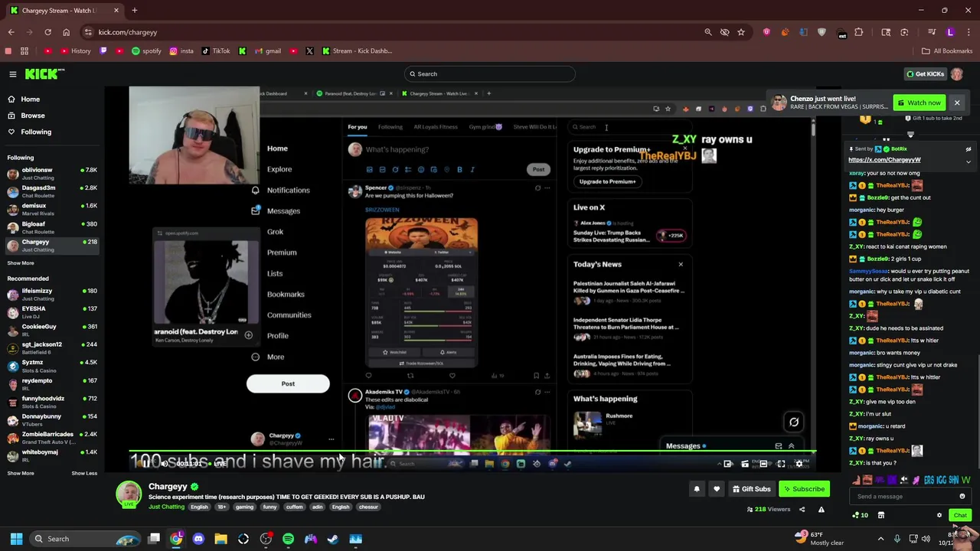The image size is (980, 551).
Task: Open Browse in Kick sidebar
Action: coord(33,116)
